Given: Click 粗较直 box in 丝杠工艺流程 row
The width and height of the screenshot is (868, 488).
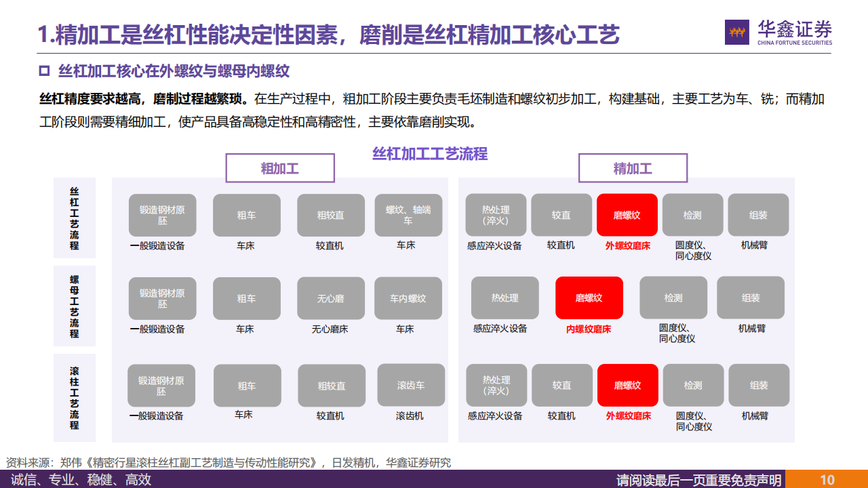Looking at the screenshot, I should (331, 216).
